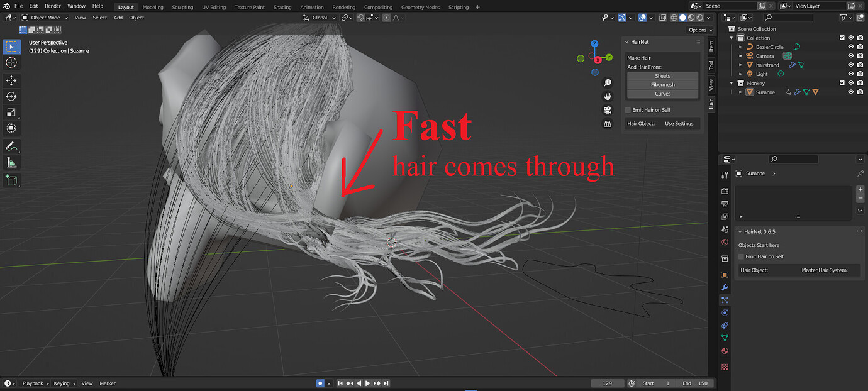
Task: Open World properties tab icon
Action: 725,242
